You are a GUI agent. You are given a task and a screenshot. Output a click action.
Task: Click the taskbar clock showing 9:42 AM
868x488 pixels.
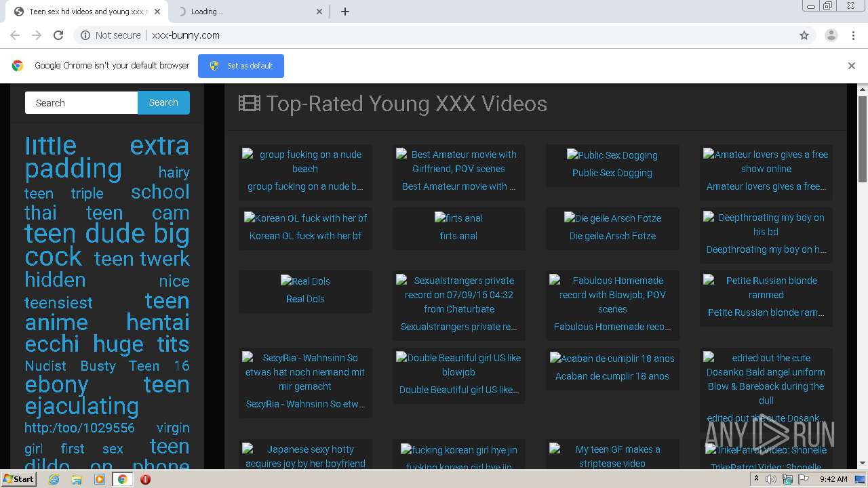click(833, 479)
